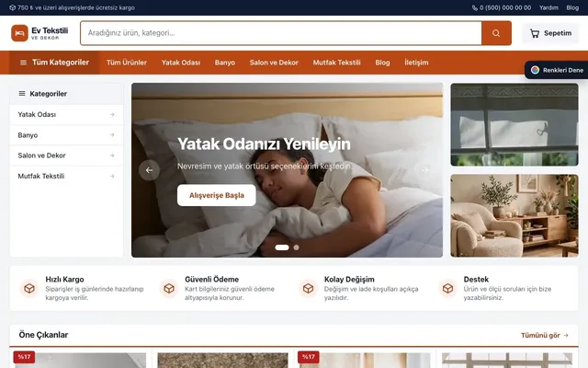Click the Hızlı Kargo box icon

(29, 288)
